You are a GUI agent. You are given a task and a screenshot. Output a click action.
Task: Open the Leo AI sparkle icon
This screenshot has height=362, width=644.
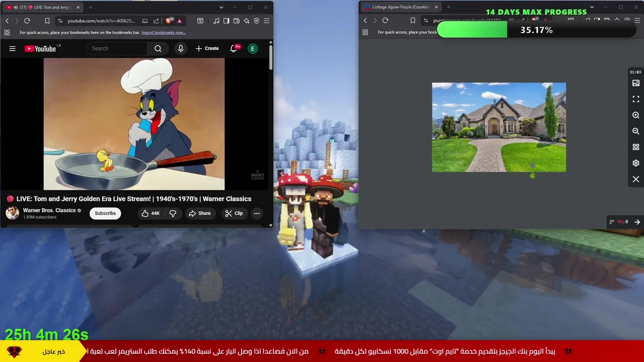[x=247, y=21]
